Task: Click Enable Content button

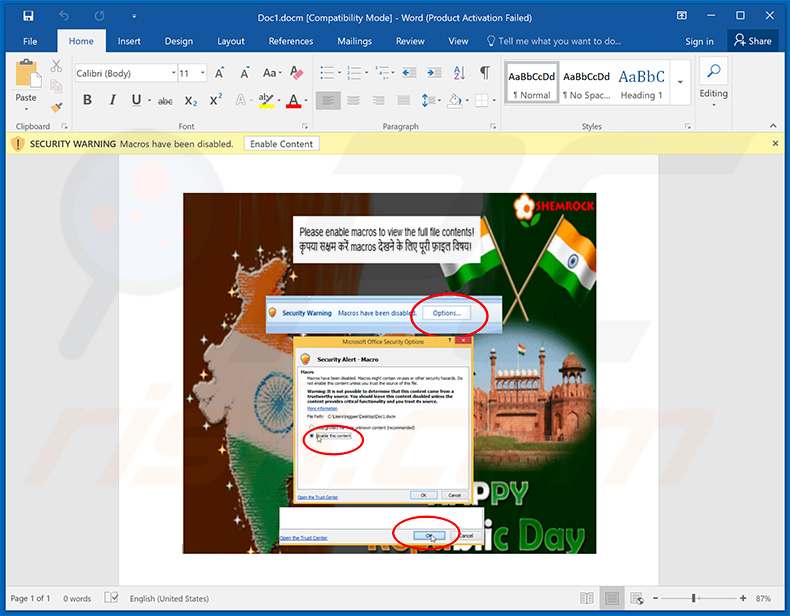Action: click(x=281, y=144)
